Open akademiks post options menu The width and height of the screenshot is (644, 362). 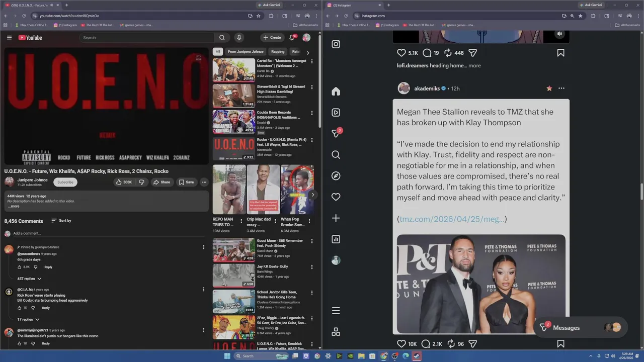coord(561,88)
